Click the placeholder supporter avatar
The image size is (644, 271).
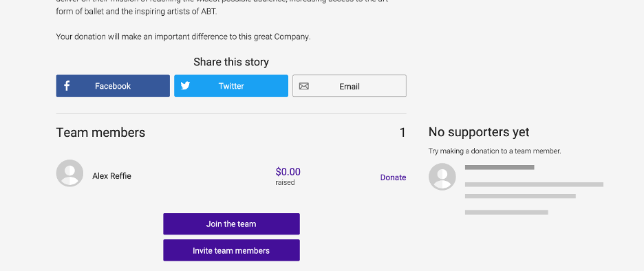(442, 177)
